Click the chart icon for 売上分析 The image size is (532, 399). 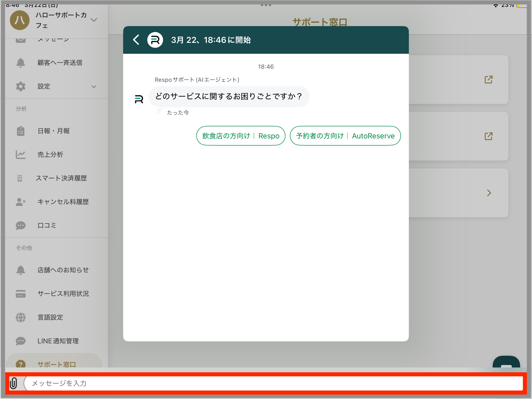point(21,155)
